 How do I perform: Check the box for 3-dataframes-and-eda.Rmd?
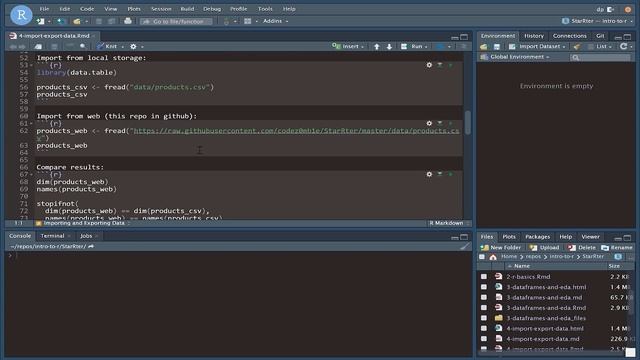pos(484,308)
